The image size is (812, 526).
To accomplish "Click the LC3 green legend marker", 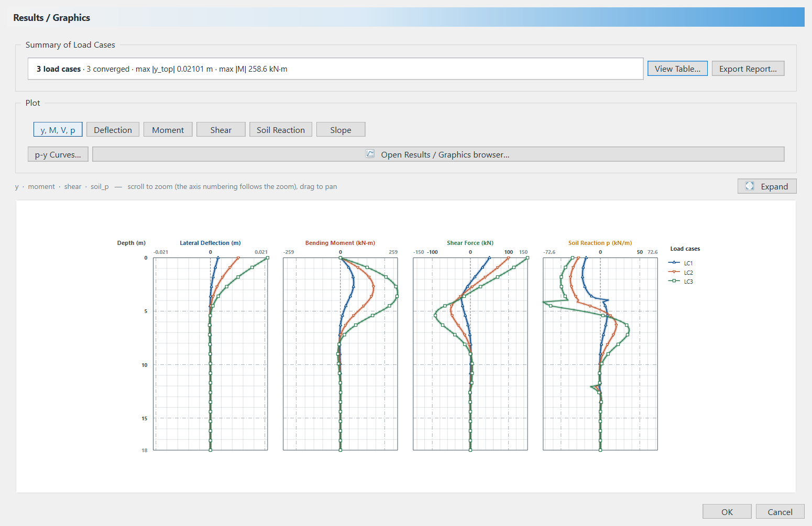I will [674, 281].
